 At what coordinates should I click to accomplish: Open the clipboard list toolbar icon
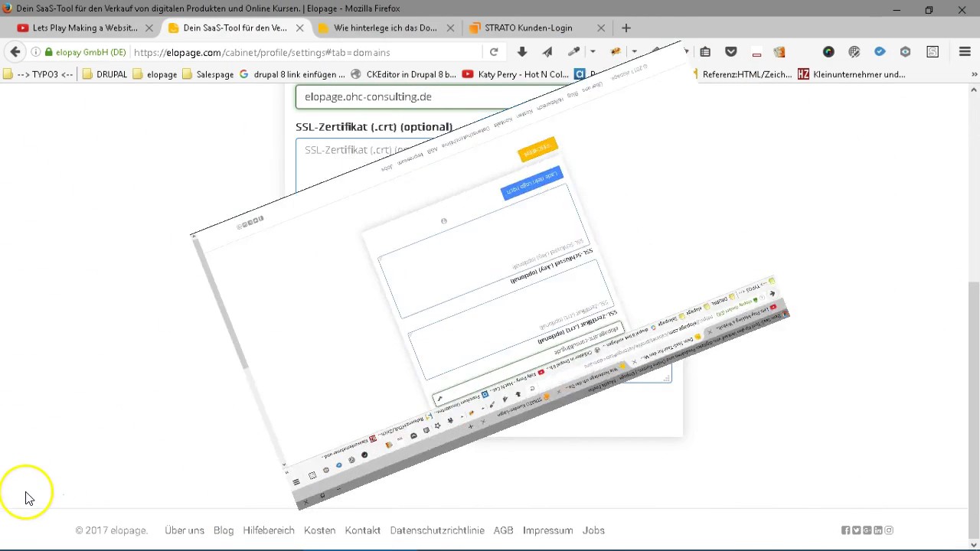click(705, 52)
